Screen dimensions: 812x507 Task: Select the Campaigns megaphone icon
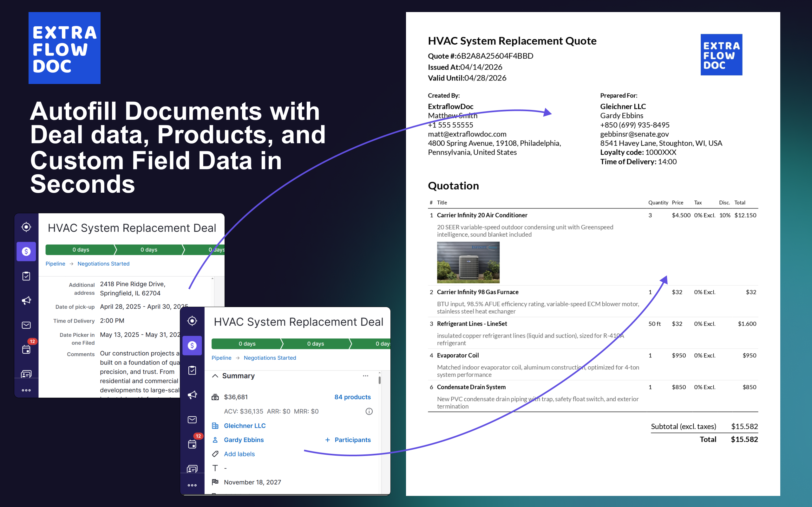192,395
